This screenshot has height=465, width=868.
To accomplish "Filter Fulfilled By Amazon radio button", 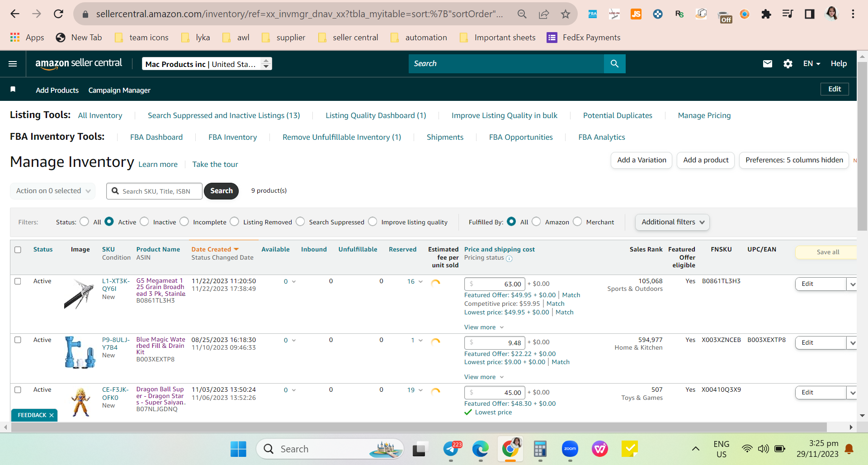I will pos(536,222).
